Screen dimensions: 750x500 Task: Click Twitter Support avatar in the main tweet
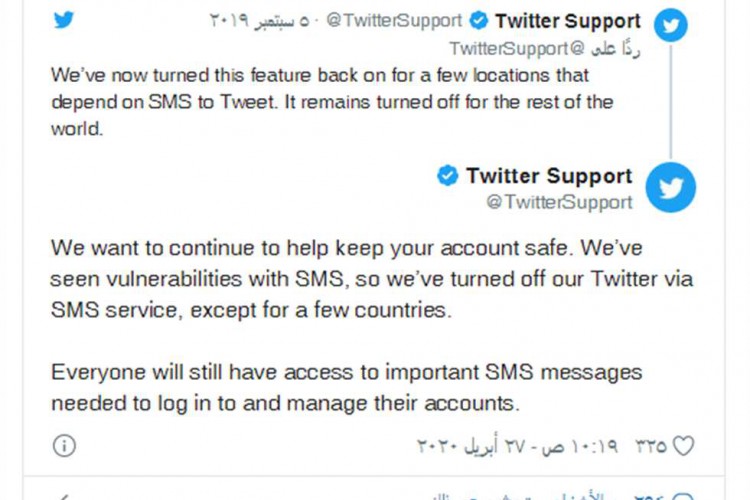[x=670, y=187]
